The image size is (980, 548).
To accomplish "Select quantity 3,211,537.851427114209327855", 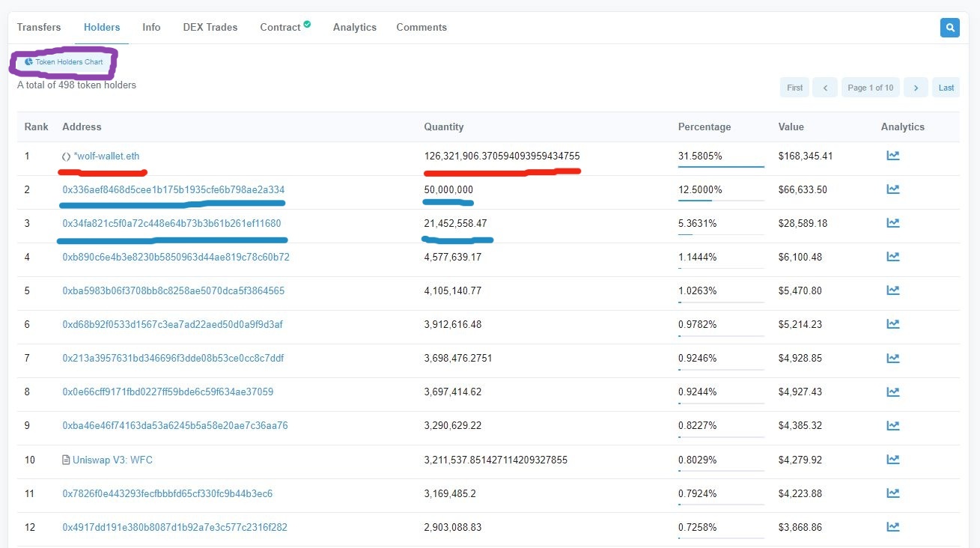I will tap(496, 459).
